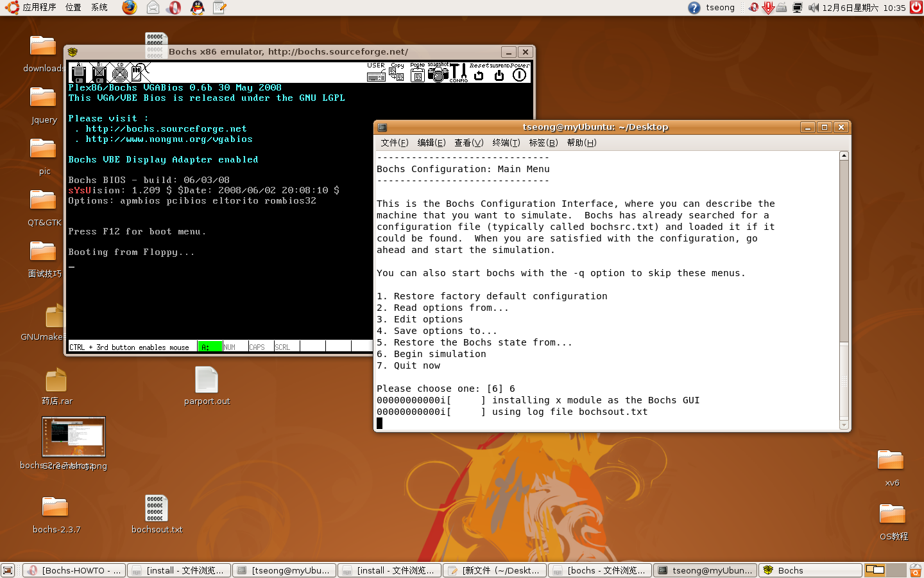Click the terminal vertical scrollbar thumb
This screenshot has width=924, height=578.
(844, 381)
